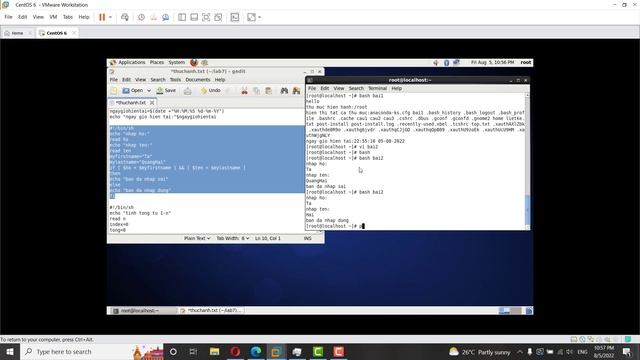Screen dimensions: 640x360
Task: Open VMware Tabs menu
Action: point(68,17)
